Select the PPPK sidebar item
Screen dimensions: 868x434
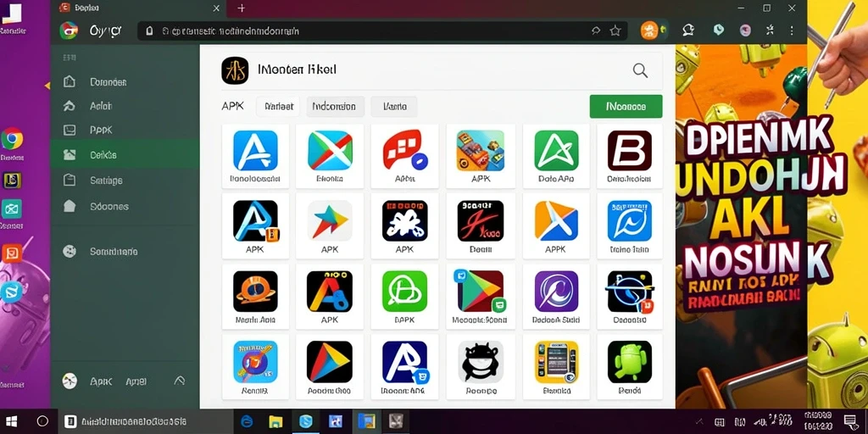coord(125,130)
